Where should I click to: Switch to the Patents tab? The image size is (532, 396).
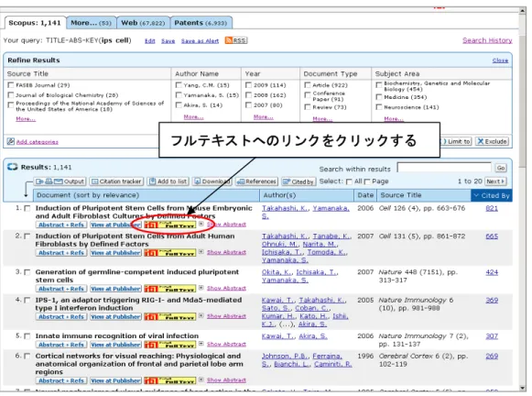coord(201,23)
